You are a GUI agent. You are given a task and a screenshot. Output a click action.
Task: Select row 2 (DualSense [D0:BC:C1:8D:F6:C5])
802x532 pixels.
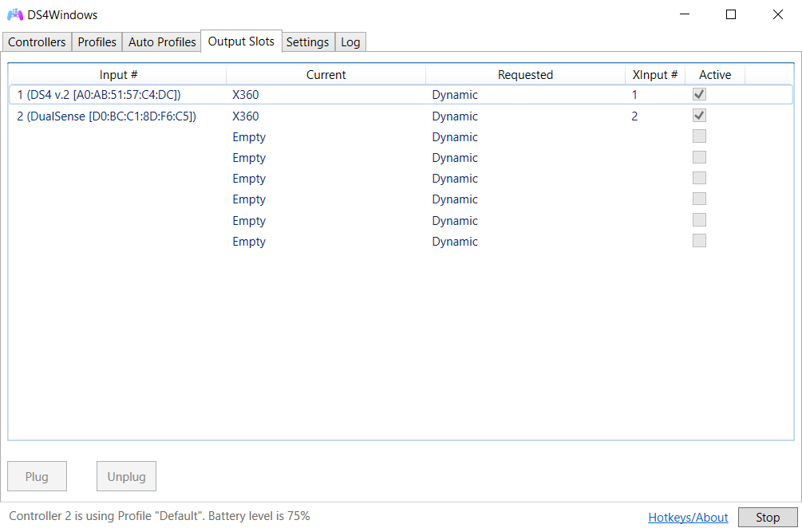[401, 116]
